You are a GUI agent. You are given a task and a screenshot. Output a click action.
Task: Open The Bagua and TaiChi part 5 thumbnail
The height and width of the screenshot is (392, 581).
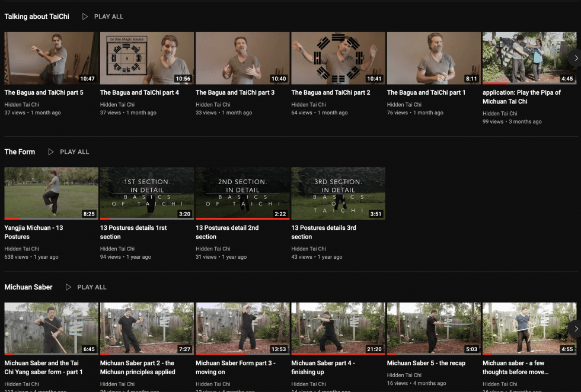[x=51, y=58]
